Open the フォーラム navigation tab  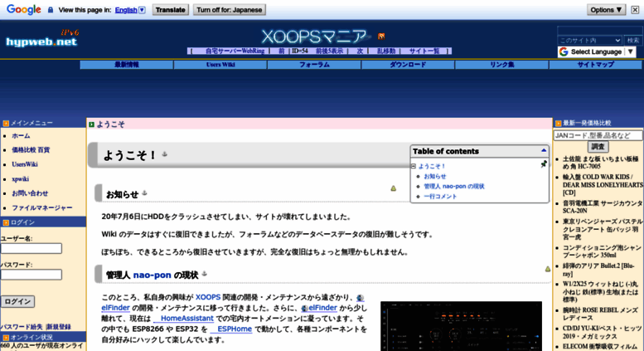[314, 65]
